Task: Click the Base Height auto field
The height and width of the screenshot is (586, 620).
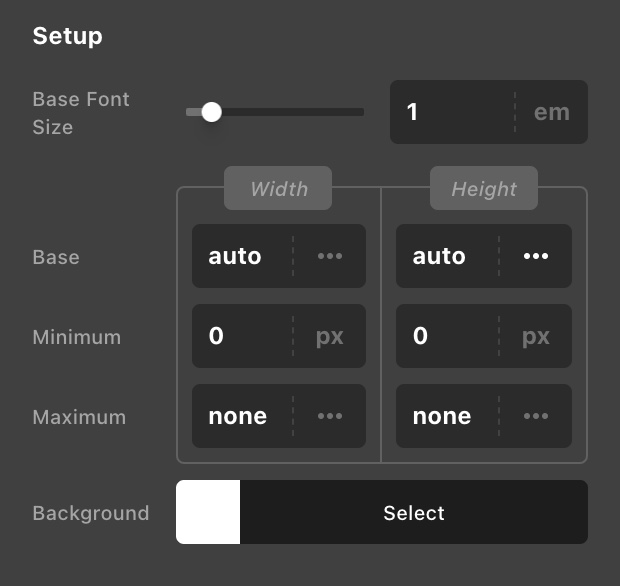Action: coord(447,256)
